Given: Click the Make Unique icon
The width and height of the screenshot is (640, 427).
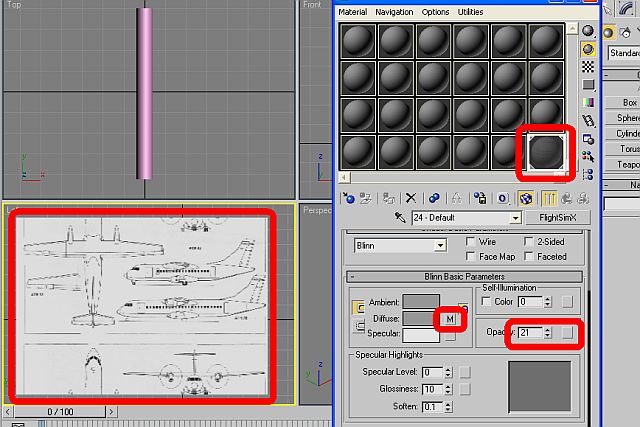Looking at the screenshot, I should point(457,199).
